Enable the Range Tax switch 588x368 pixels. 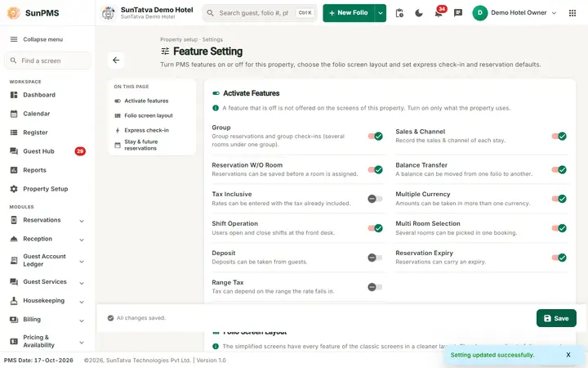coord(375,287)
